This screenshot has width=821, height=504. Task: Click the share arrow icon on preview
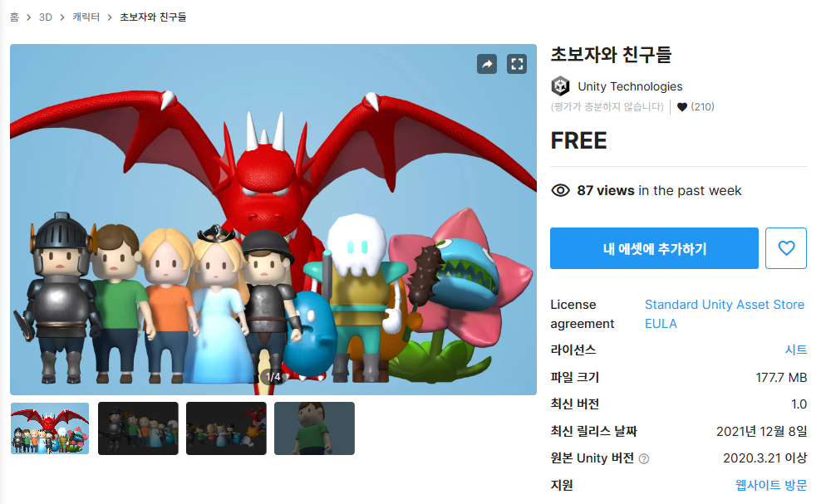pyautogui.click(x=487, y=64)
